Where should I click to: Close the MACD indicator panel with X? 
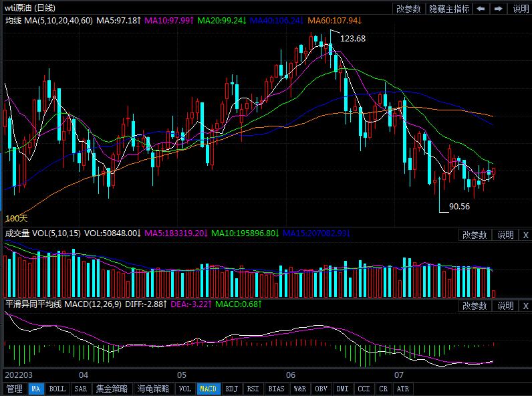[525, 306]
